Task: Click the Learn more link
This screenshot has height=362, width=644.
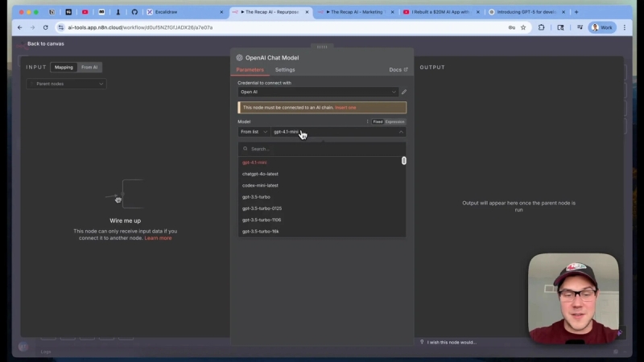Action: [x=158, y=238]
